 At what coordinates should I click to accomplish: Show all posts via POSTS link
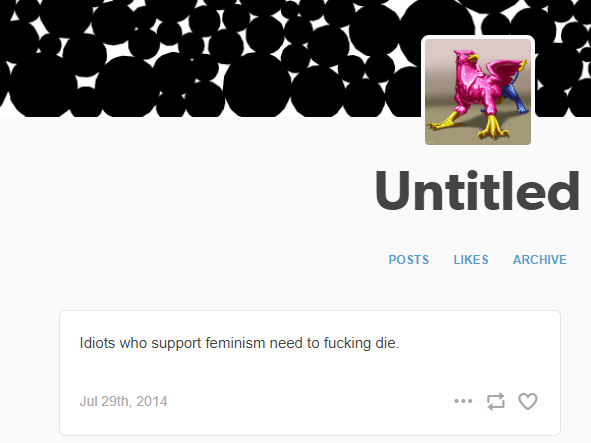[x=409, y=260]
